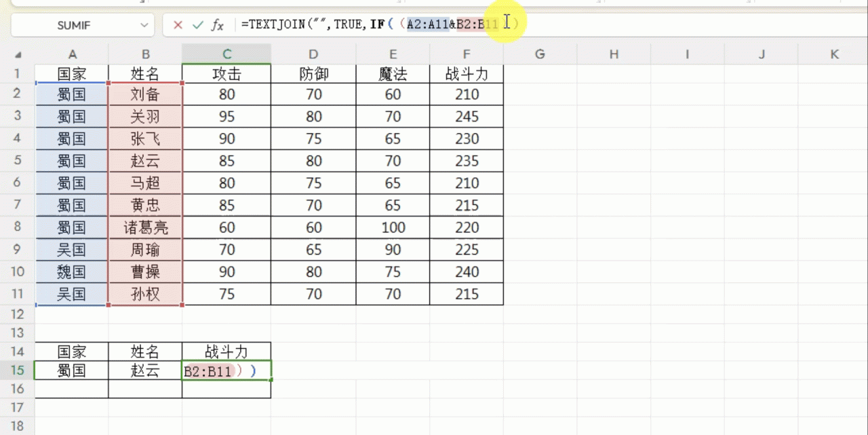The height and width of the screenshot is (435, 868).
Task: Select column B header
Action: click(145, 54)
